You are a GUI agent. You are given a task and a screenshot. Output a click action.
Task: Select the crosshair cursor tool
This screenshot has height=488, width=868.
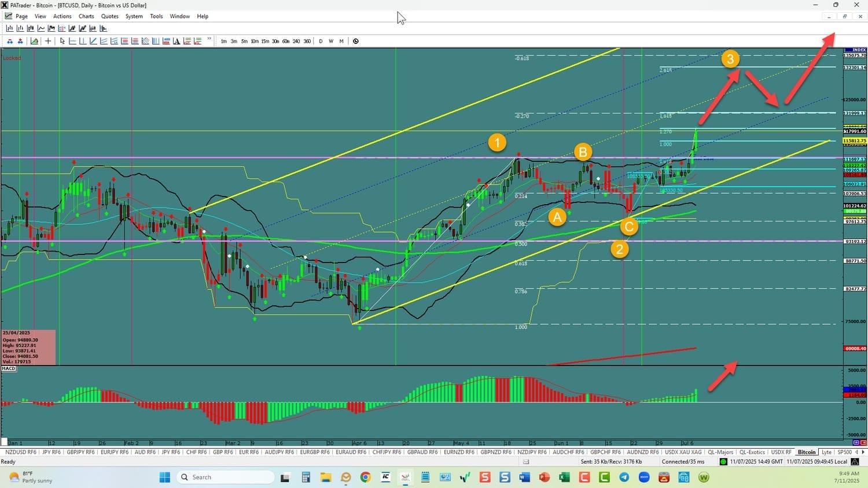(x=48, y=41)
